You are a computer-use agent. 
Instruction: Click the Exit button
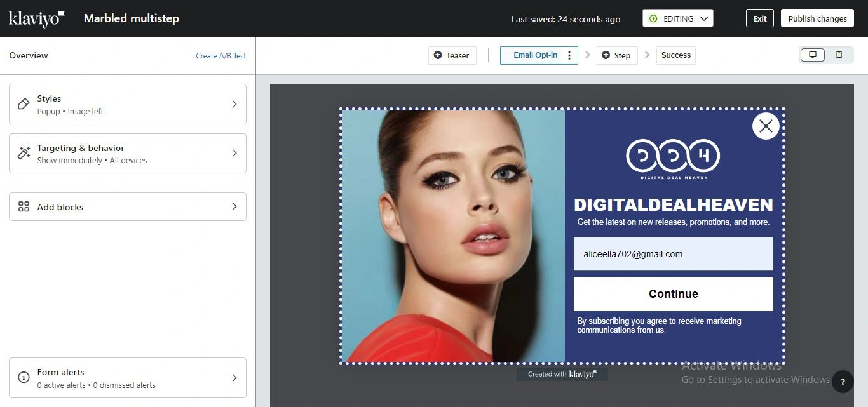click(760, 18)
